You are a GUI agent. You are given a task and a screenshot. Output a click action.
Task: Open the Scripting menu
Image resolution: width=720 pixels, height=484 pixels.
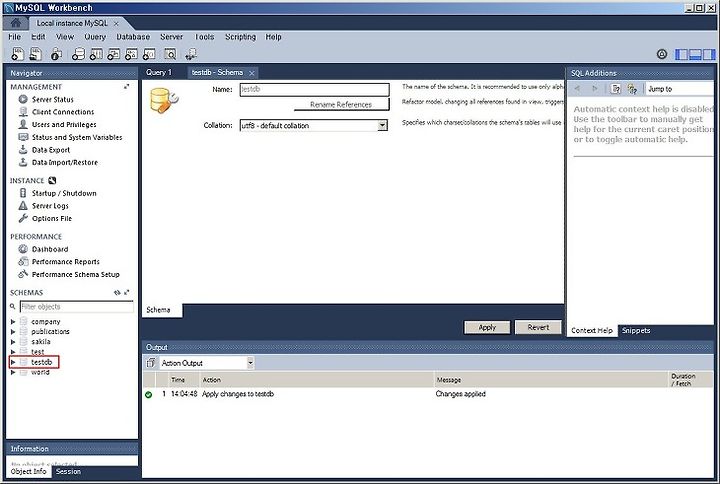(x=240, y=37)
